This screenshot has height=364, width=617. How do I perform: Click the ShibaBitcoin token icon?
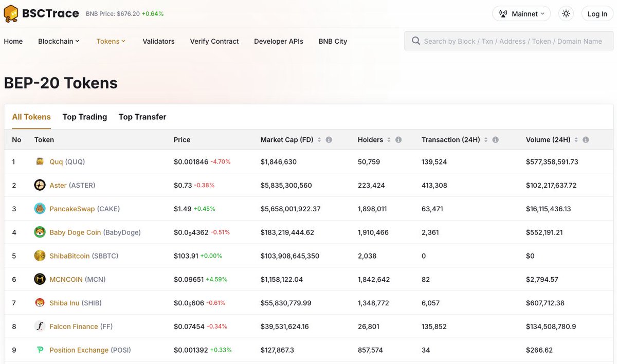[40, 256]
